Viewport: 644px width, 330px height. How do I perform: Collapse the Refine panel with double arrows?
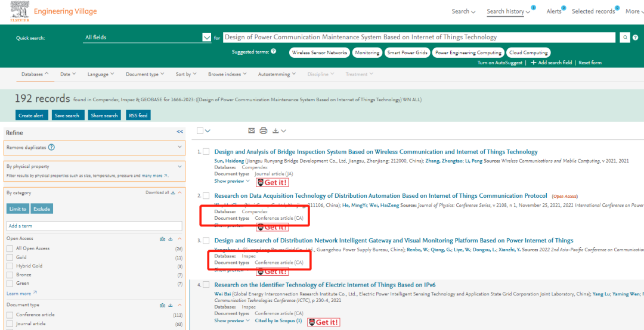[179, 132]
